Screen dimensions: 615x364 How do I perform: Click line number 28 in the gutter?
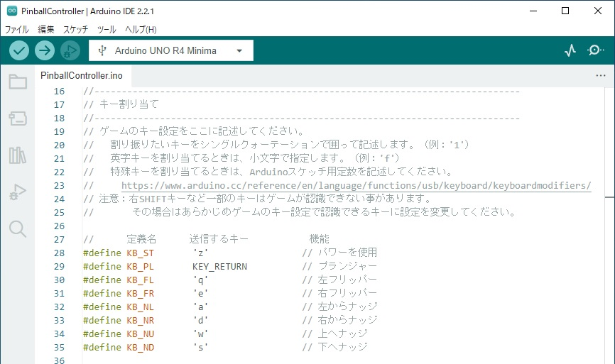point(59,253)
